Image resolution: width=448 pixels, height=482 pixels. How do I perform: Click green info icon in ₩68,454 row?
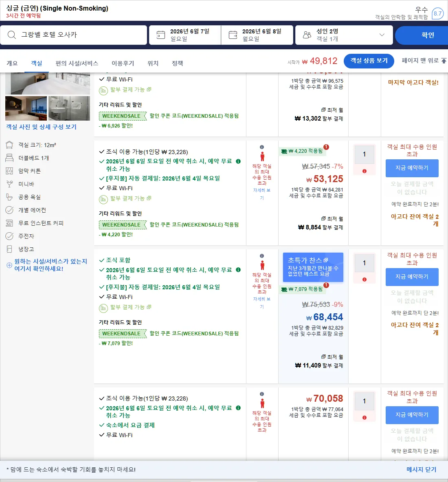(238, 270)
